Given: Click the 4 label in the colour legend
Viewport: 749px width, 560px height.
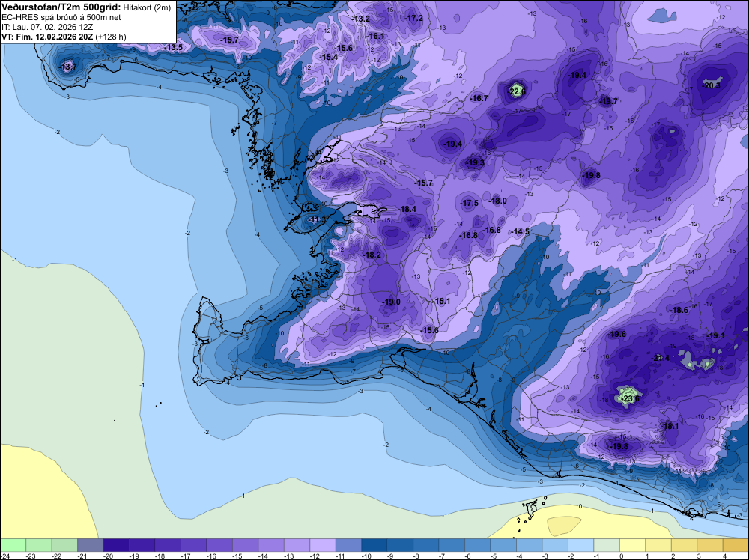Looking at the screenshot, I should [724, 556].
